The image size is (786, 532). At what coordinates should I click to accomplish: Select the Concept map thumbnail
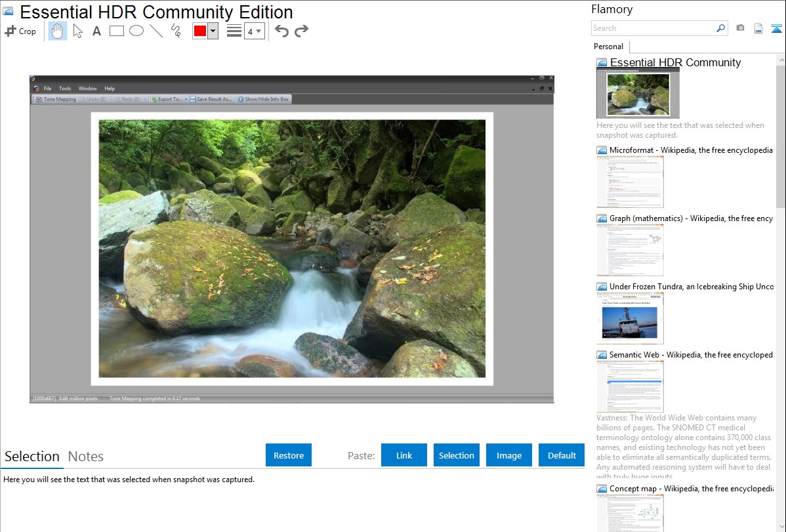click(x=630, y=513)
